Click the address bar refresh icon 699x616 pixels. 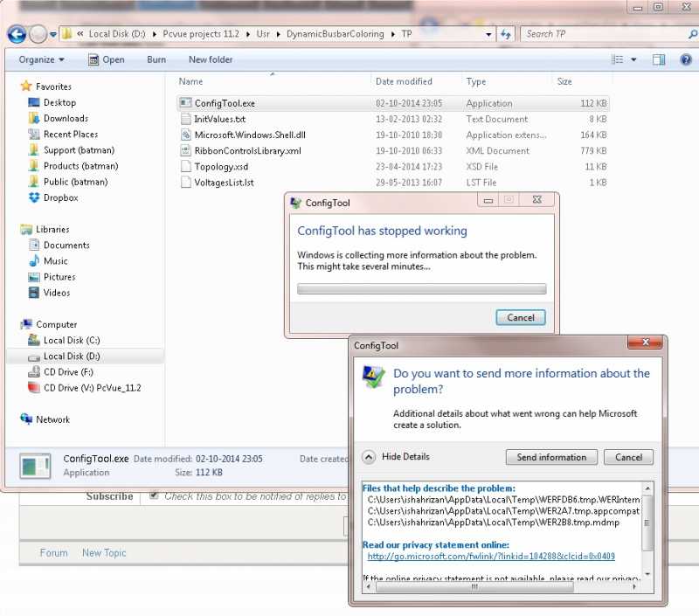click(x=506, y=34)
